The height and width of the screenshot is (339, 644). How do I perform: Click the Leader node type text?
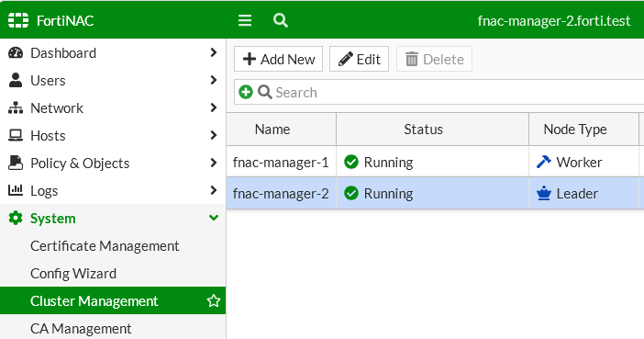coord(577,193)
